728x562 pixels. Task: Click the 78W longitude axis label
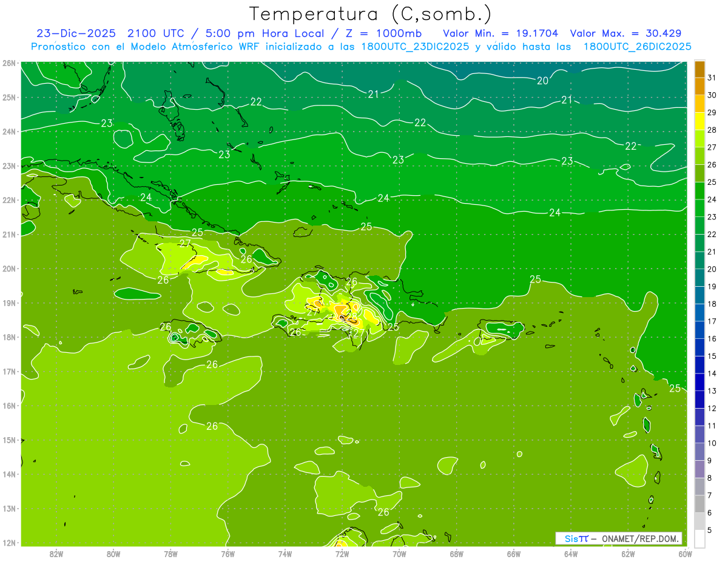click(x=170, y=554)
